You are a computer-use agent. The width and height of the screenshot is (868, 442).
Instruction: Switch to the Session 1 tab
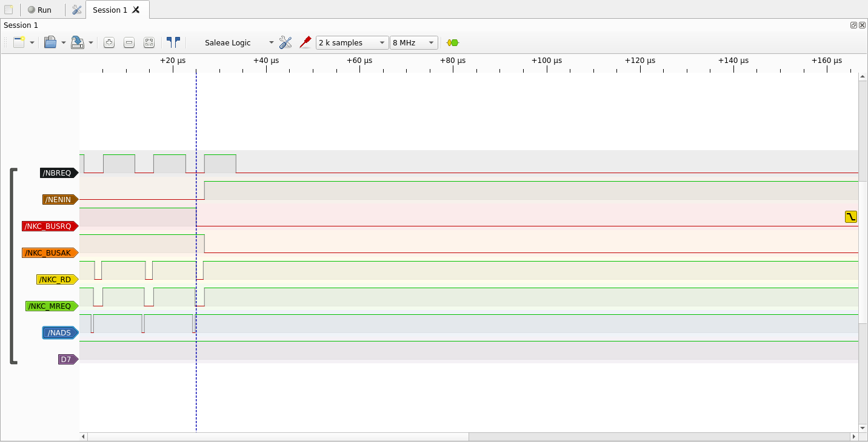pyautogui.click(x=110, y=10)
